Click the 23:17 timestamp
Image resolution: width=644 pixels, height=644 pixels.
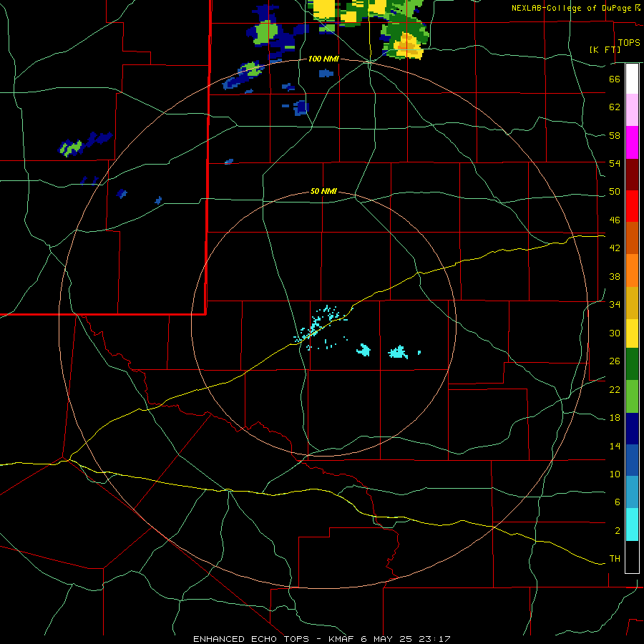(x=434, y=639)
